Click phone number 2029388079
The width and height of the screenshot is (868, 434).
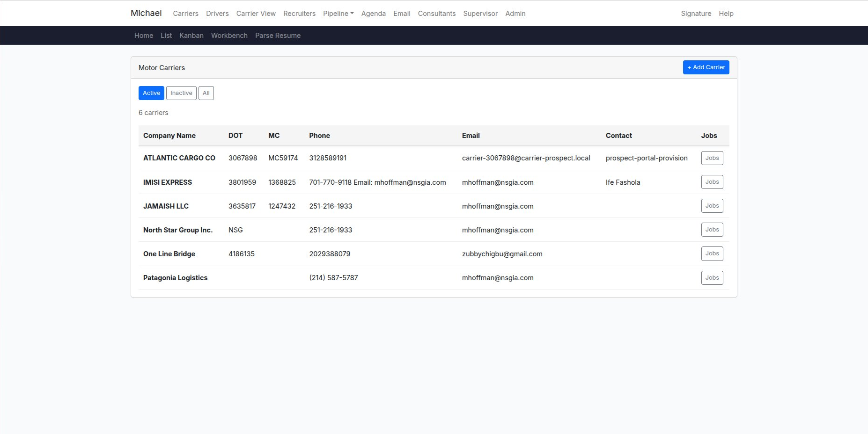(x=330, y=254)
